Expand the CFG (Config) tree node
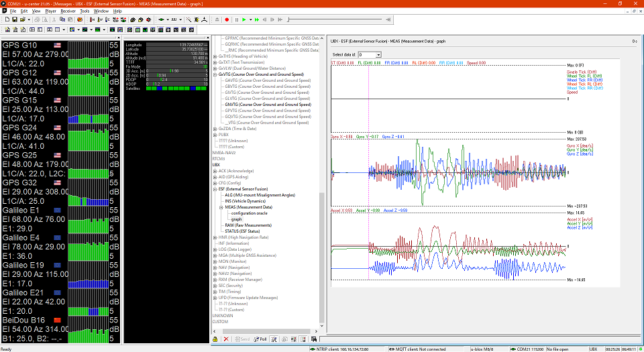Screen dimensions: 644x352 coord(215,182)
